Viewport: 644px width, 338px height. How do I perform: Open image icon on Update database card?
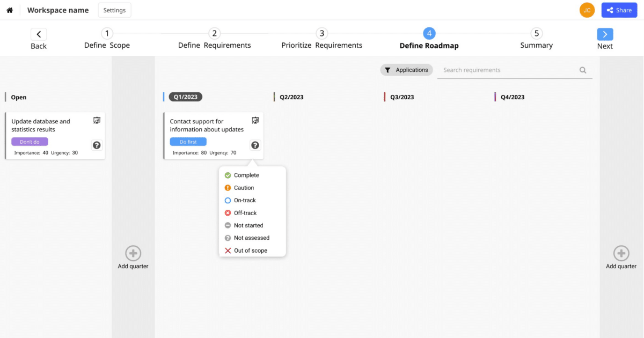(x=97, y=121)
